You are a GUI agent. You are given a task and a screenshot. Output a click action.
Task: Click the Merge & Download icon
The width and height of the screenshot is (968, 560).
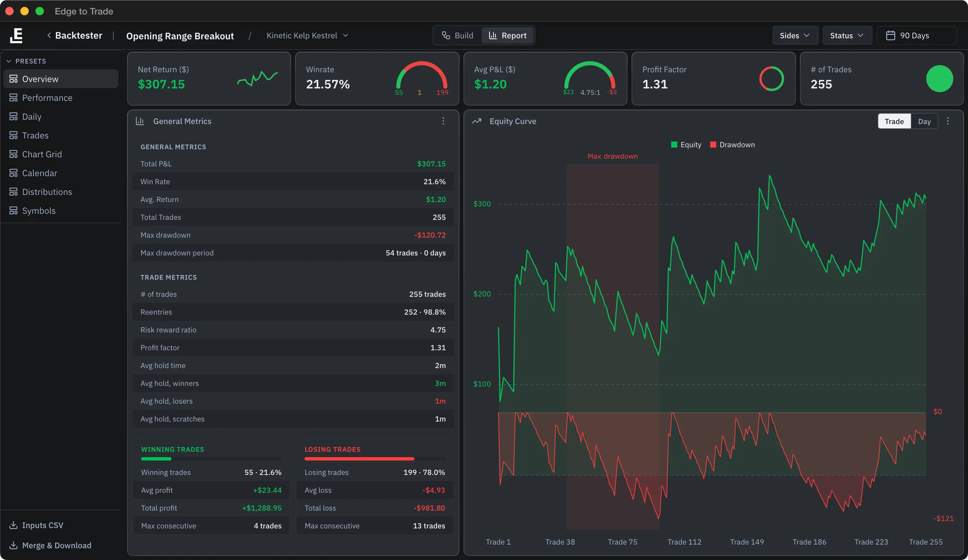(x=13, y=545)
